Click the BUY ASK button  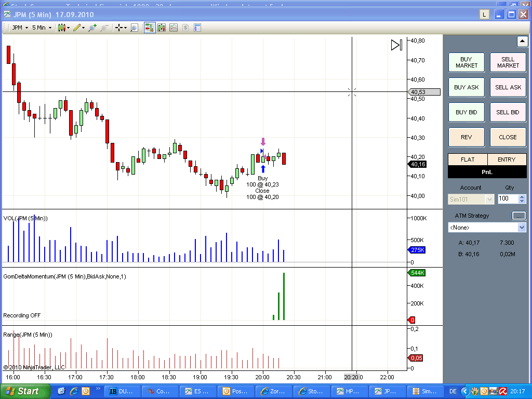coord(467,87)
